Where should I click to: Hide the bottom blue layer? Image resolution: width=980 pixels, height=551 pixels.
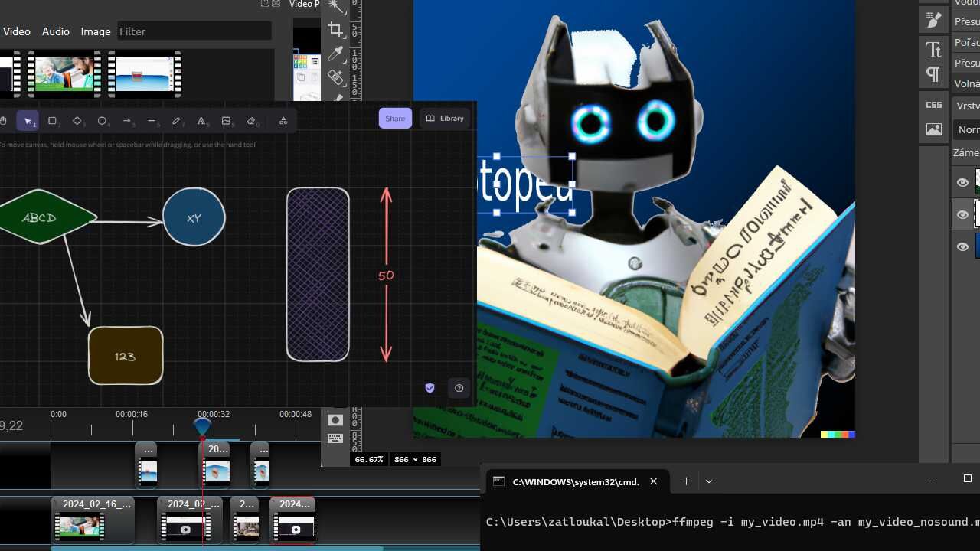[962, 247]
